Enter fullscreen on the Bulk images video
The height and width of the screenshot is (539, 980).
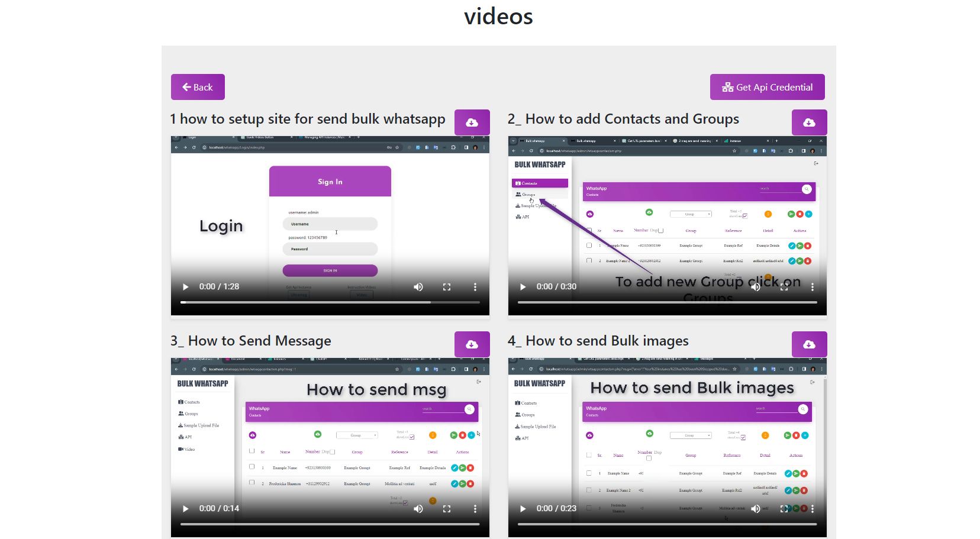coord(784,509)
